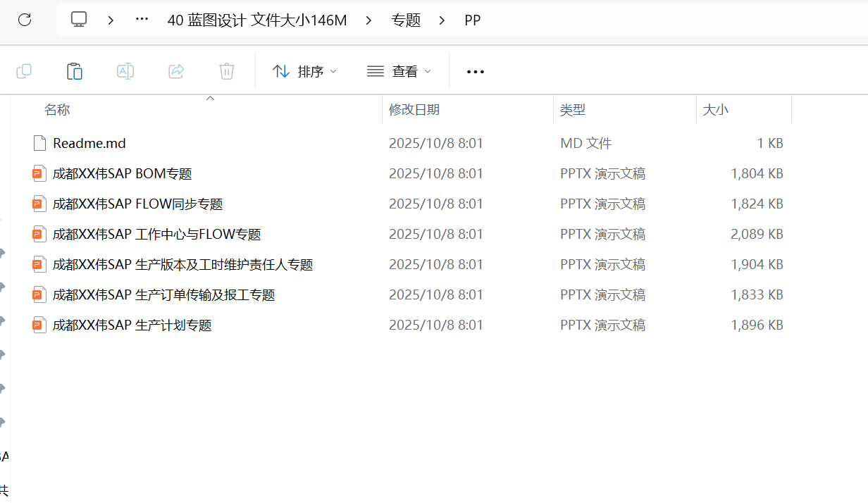Expand hidden breadcrumb path ellipsis

coord(142,20)
